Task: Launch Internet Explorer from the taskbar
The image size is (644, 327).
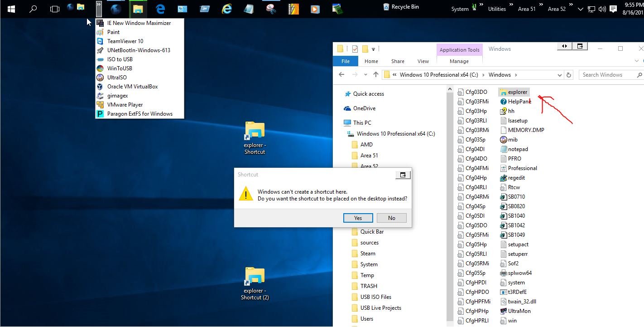Action: point(226,9)
